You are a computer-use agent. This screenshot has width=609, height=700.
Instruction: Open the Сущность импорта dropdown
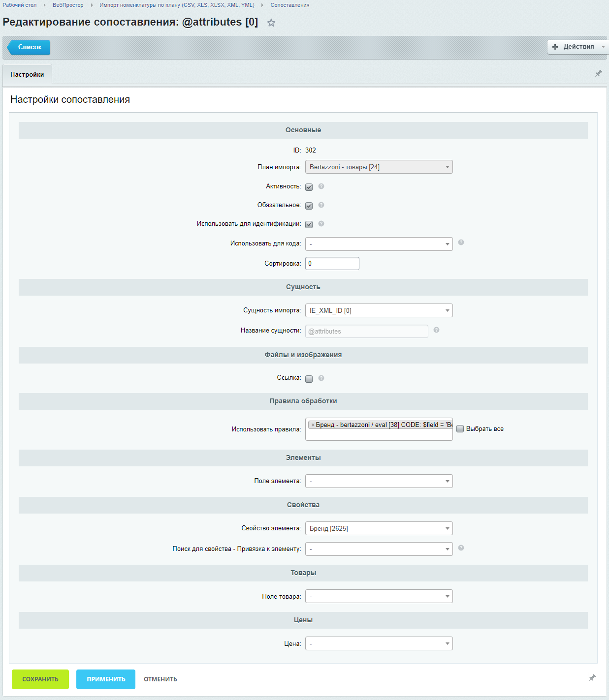tap(379, 310)
